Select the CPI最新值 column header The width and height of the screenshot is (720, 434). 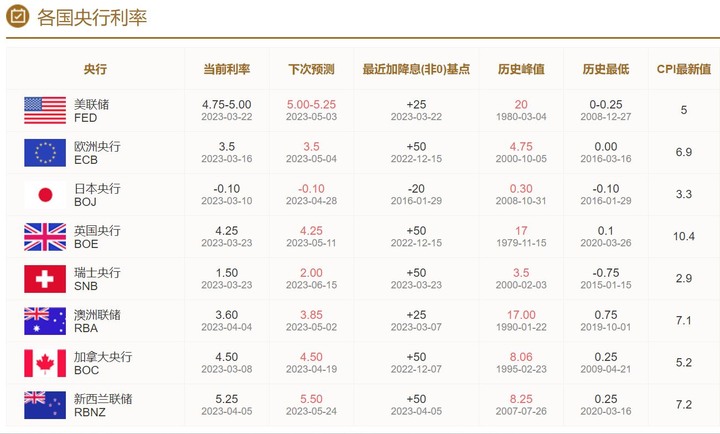click(x=684, y=69)
